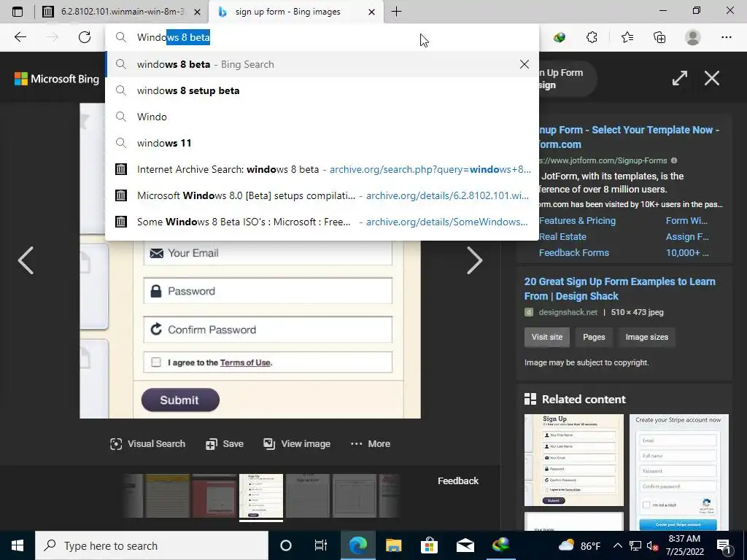Close the 'sign up form - Bing images' tab
Viewport: 747px width, 560px height.
tap(371, 12)
